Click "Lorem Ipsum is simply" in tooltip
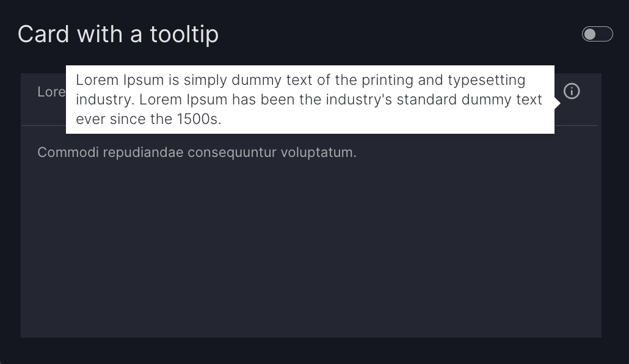Viewport: 629px width, 364px height. (x=147, y=80)
